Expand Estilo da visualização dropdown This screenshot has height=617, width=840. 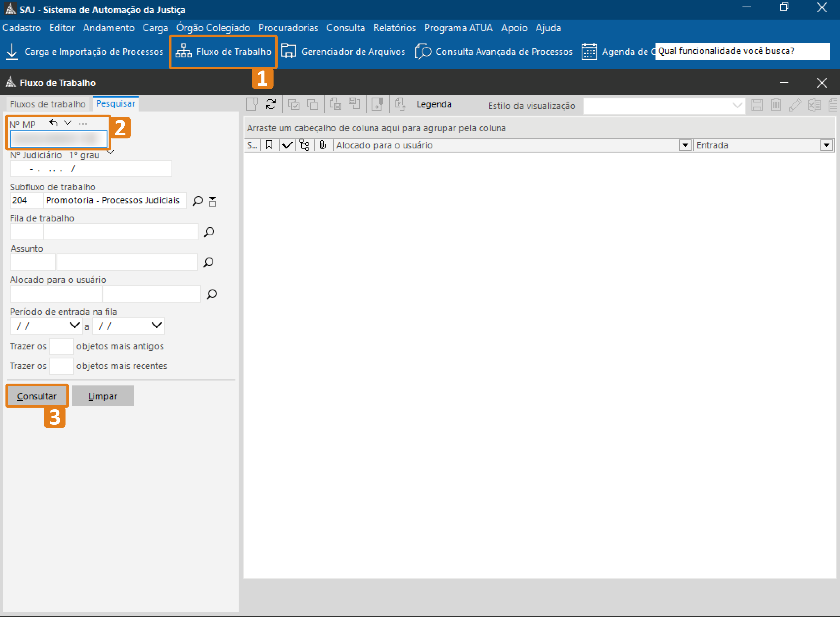(737, 106)
